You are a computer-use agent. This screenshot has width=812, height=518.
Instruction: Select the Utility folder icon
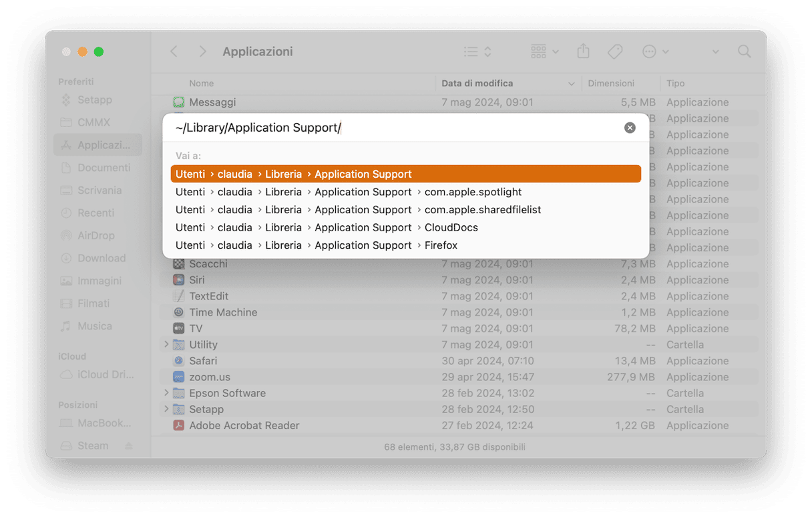pos(178,344)
